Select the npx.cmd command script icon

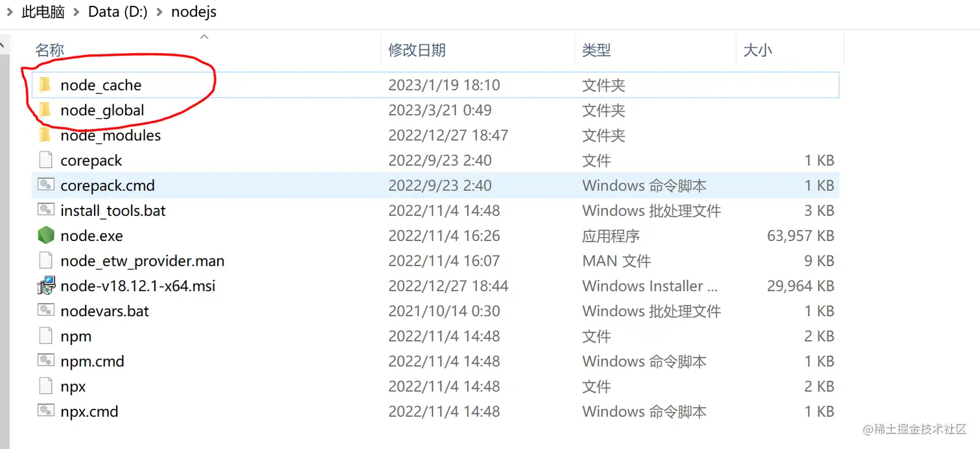pos(45,411)
